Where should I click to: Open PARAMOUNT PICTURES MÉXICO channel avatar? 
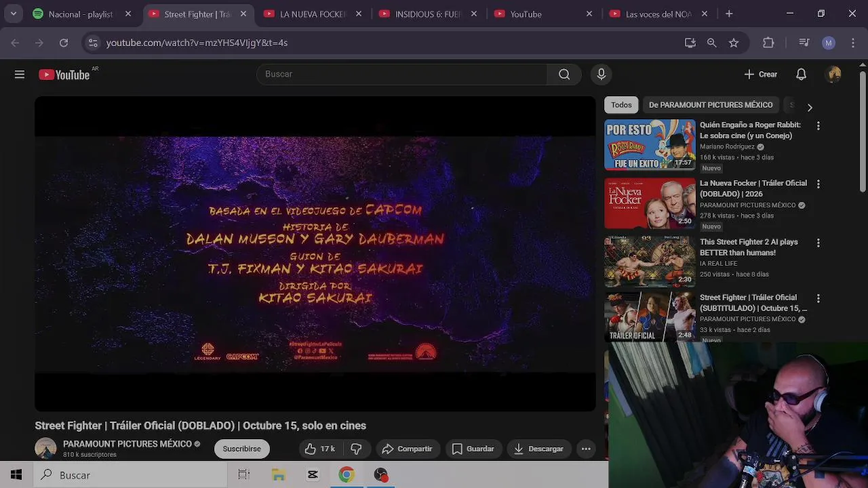click(x=45, y=449)
